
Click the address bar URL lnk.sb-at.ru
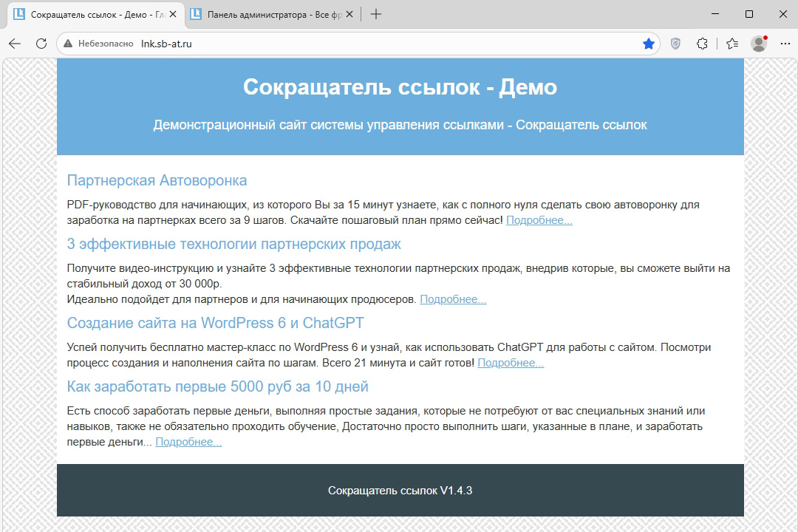[x=166, y=44]
